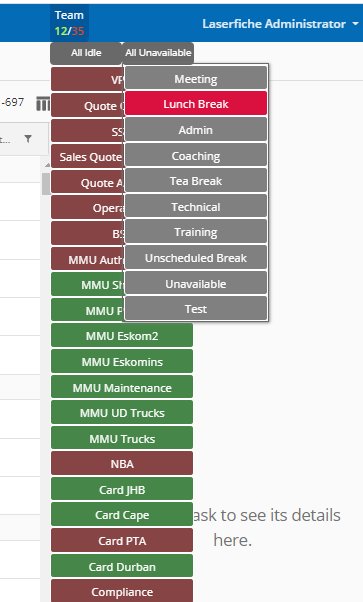Image resolution: width=363 pixels, height=602 pixels.
Task: Select the Admin unavailable reason
Action: pos(196,130)
